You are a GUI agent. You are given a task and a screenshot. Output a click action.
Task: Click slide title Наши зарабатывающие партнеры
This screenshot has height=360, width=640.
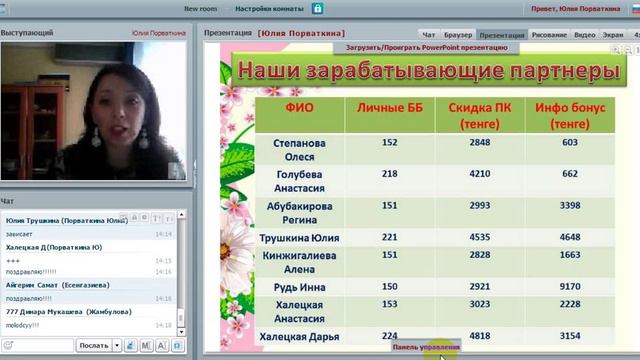pyautogui.click(x=429, y=70)
